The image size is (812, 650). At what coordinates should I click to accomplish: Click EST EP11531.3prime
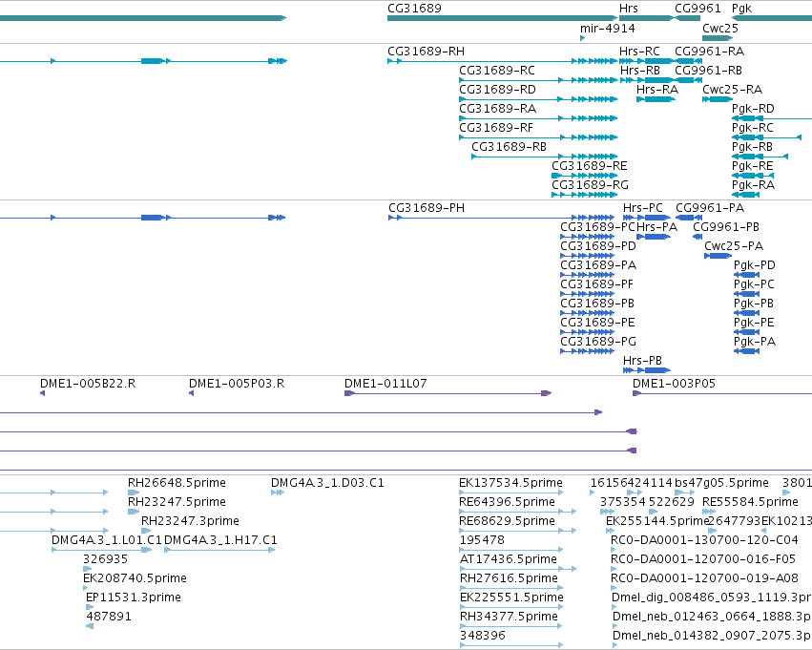click(x=90, y=607)
